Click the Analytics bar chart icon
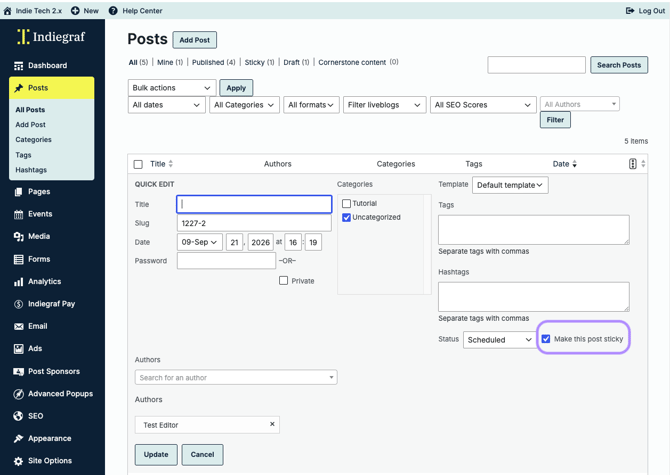 click(x=18, y=281)
